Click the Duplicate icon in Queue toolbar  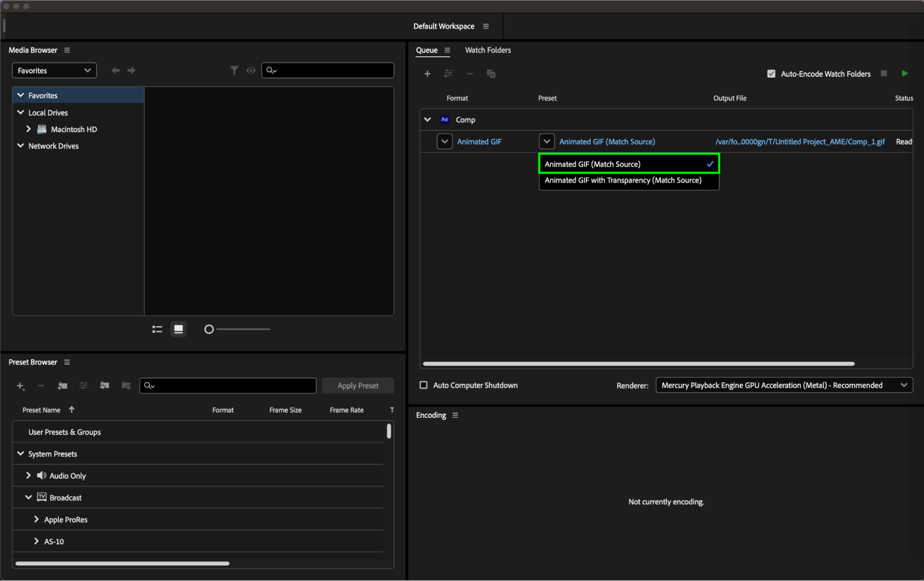491,73
